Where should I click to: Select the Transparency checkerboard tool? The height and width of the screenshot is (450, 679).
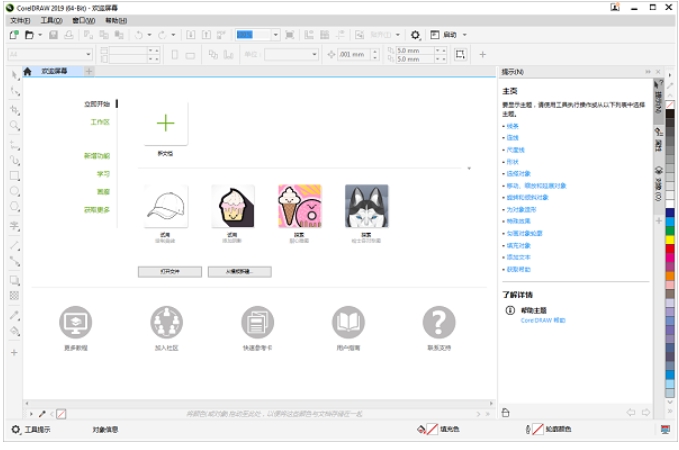click(15, 295)
